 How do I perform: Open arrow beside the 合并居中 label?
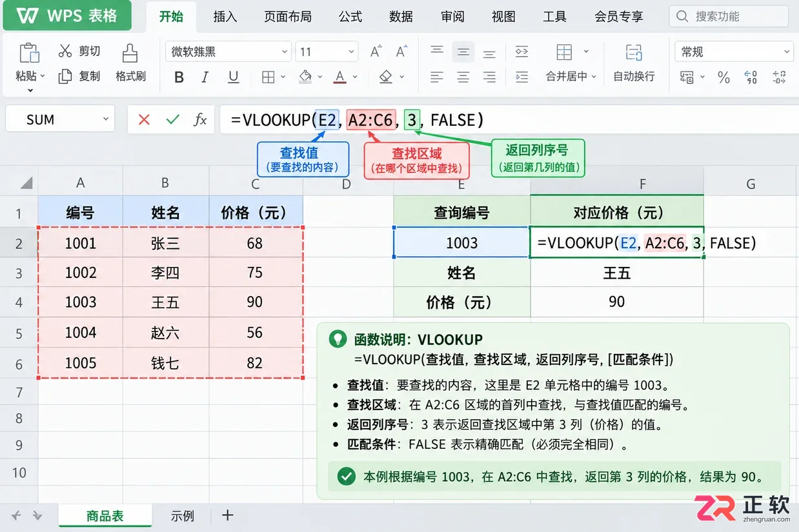pyautogui.click(x=594, y=77)
